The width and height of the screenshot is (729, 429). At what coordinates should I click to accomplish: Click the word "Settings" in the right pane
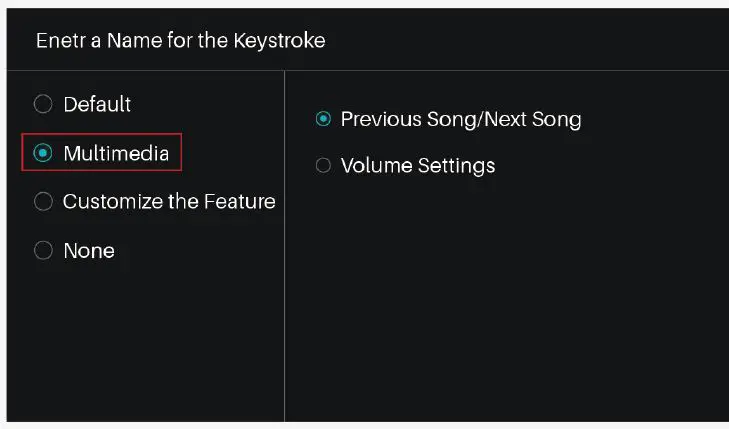(456, 165)
